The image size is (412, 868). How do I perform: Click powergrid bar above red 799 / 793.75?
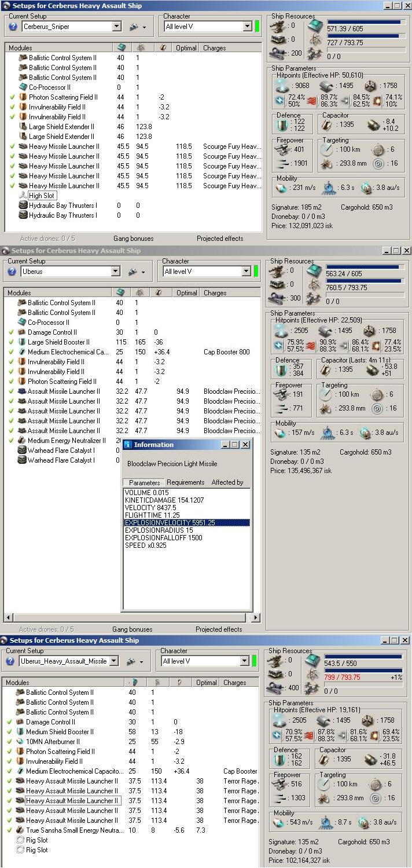364,671
